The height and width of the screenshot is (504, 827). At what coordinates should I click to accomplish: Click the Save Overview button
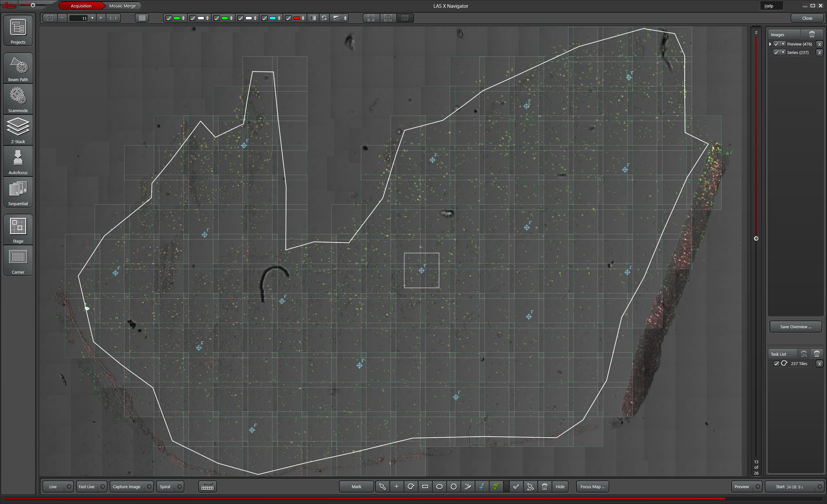point(795,327)
